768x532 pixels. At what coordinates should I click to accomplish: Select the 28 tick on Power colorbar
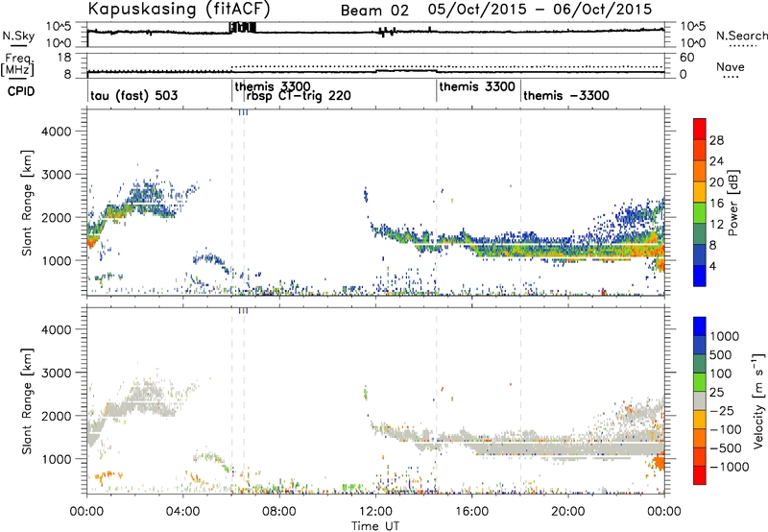tap(716, 140)
